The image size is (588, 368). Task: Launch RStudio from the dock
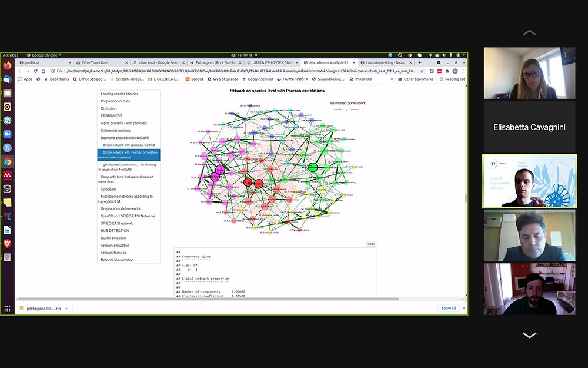pos(7,148)
